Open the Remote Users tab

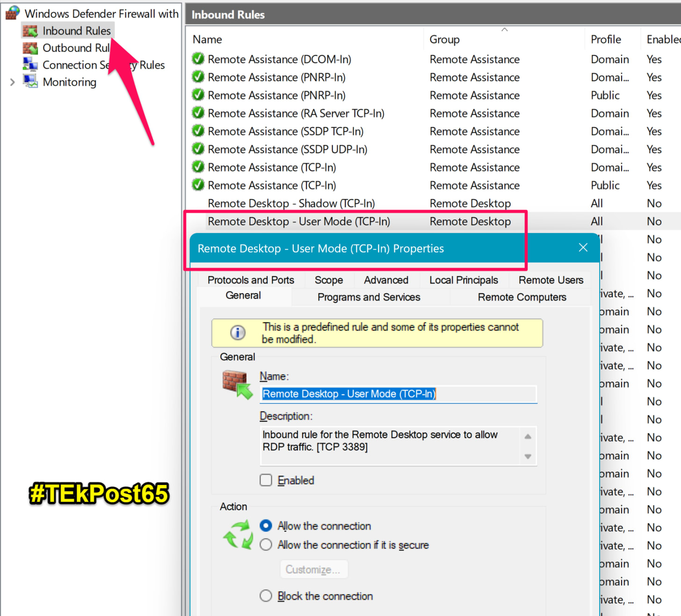[551, 280]
